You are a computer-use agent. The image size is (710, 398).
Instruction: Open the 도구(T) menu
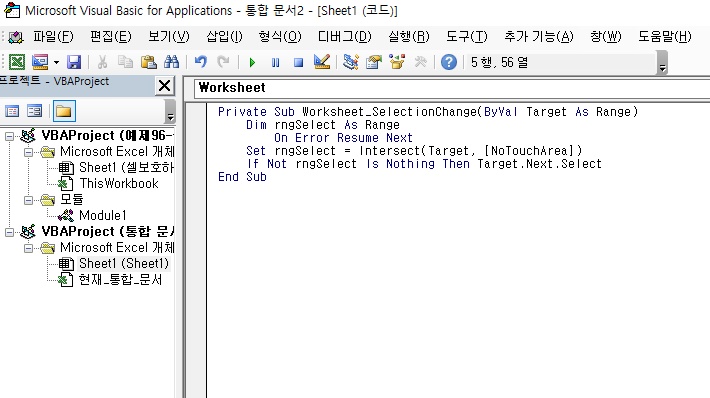[467, 36]
